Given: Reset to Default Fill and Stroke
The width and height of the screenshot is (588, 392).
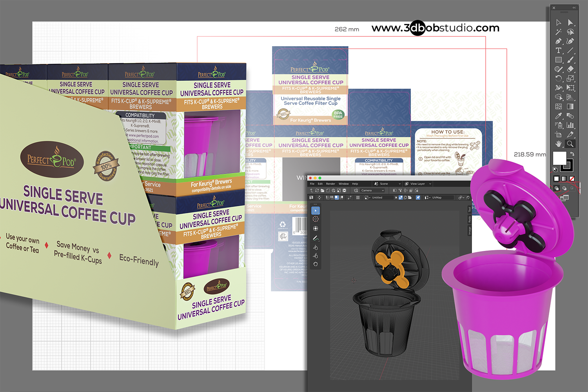Looking at the screenshot, I should click(x=555, y=169).
